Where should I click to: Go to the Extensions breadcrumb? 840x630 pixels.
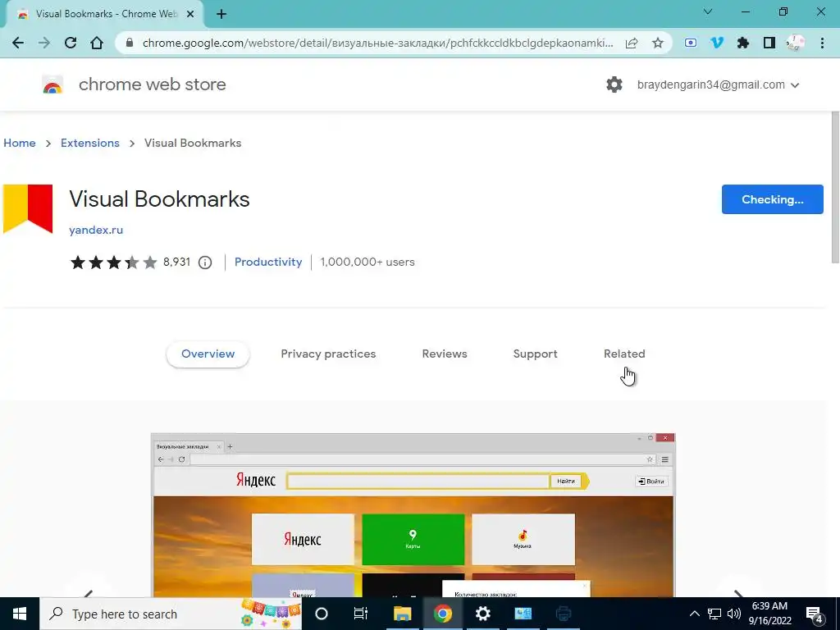pyautogui.click(x=90, y=143)
